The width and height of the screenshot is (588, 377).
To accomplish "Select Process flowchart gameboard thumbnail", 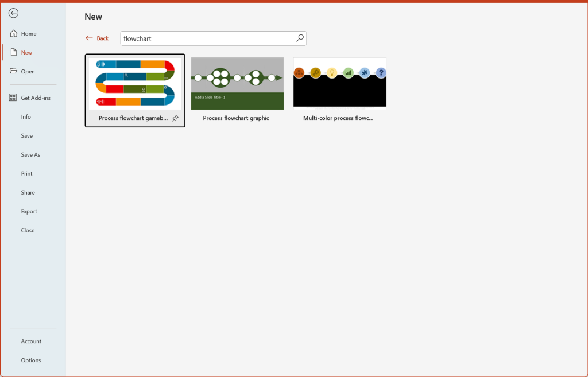I will [x=135, y=84].
